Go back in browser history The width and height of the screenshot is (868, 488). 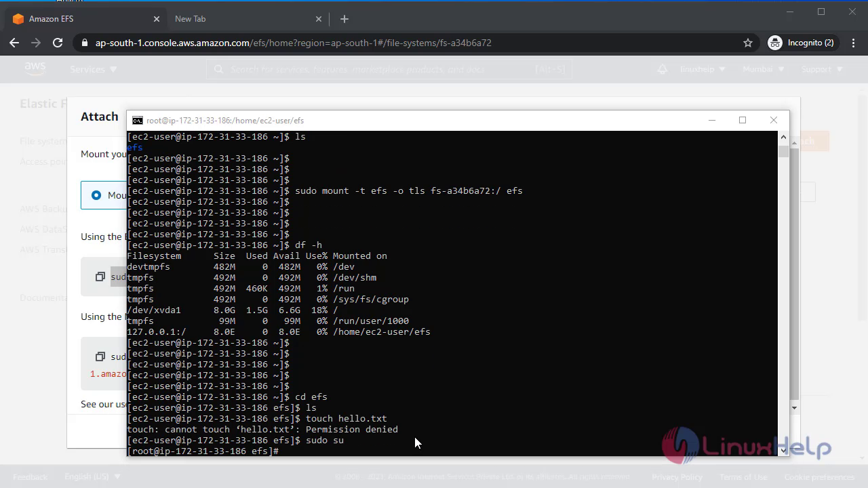point(14,43)
